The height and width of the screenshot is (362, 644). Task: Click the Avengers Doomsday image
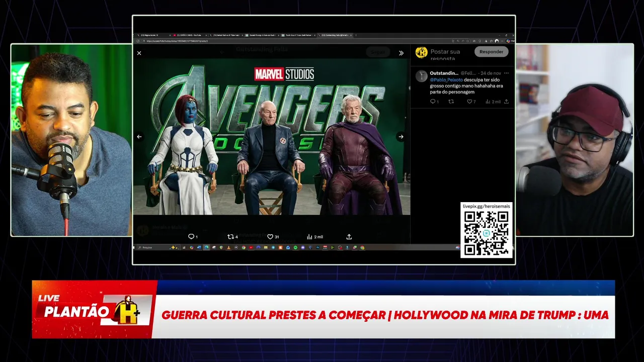(272, 137)
